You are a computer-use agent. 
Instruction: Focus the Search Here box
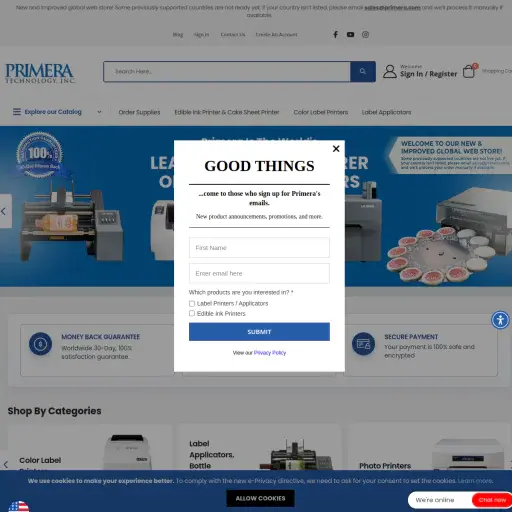pos(227,71)
